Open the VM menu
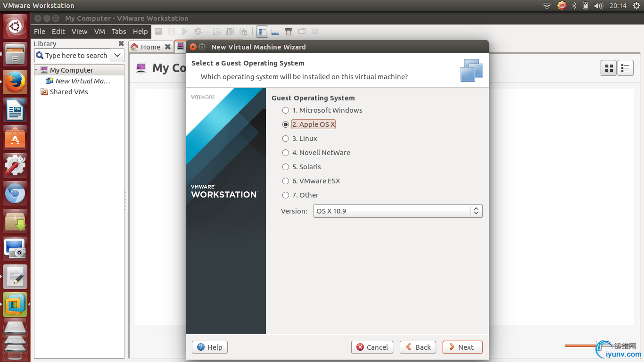644x362 pixels. 99,32
